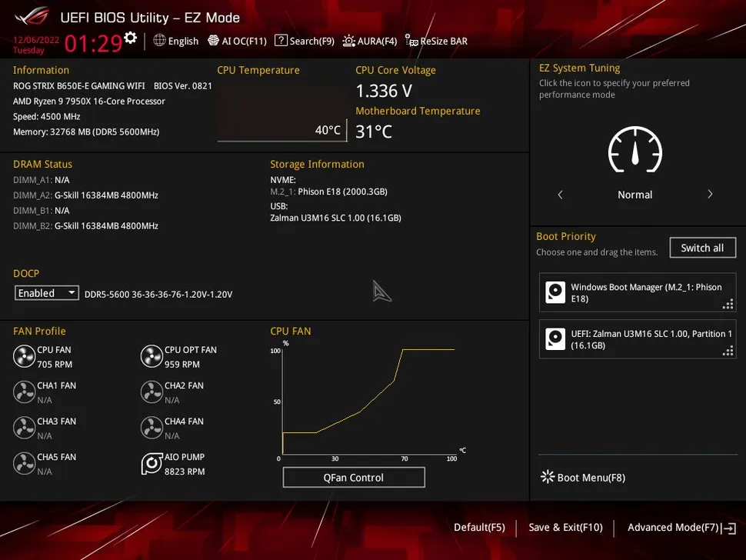Open AURA(F4) lighting options
746x560 pixels.
(370, 41)
